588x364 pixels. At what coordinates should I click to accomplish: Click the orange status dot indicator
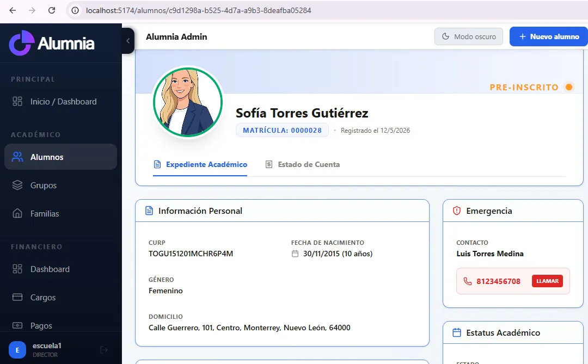(x=569, y=87)
